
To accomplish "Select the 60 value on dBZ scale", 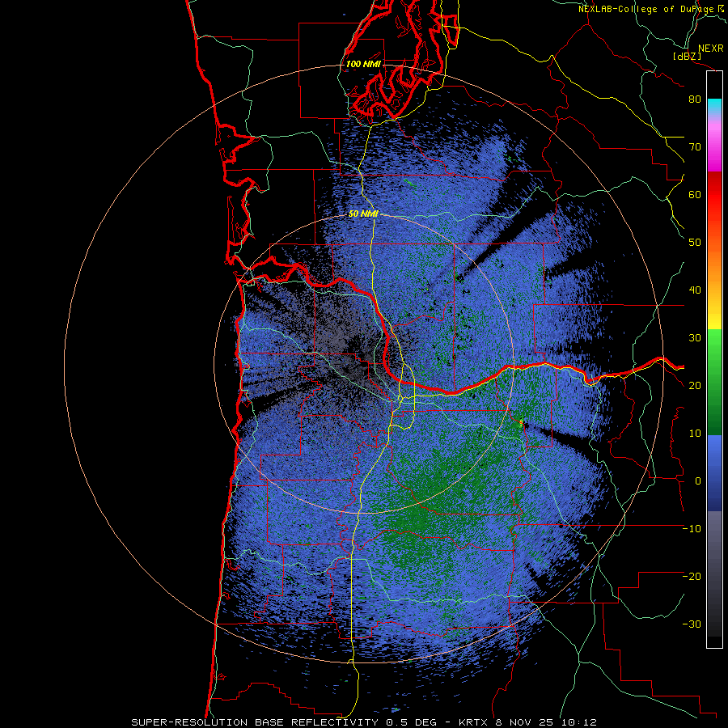I will coord(695,194).
